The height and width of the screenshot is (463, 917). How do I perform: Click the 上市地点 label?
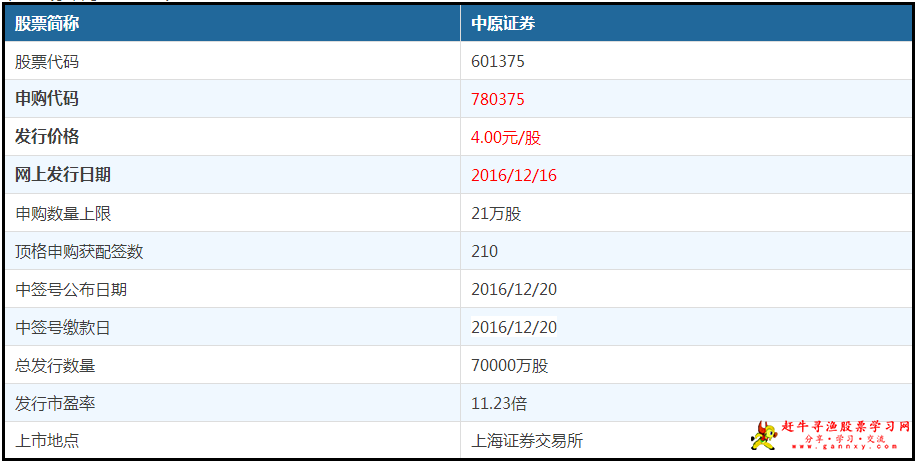[47, 441]
